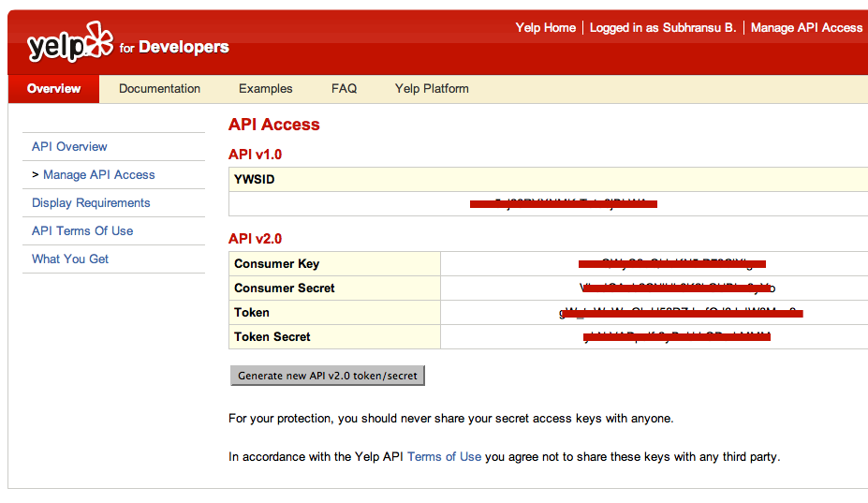This screenshot has height=503, width=868.
Task: Follow the Terms of Use inline link
Action: 444,456
